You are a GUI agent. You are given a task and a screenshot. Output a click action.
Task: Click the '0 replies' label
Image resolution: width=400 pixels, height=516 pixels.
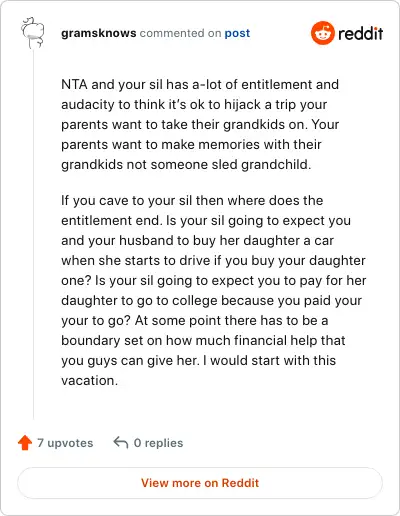pos(158,443)
